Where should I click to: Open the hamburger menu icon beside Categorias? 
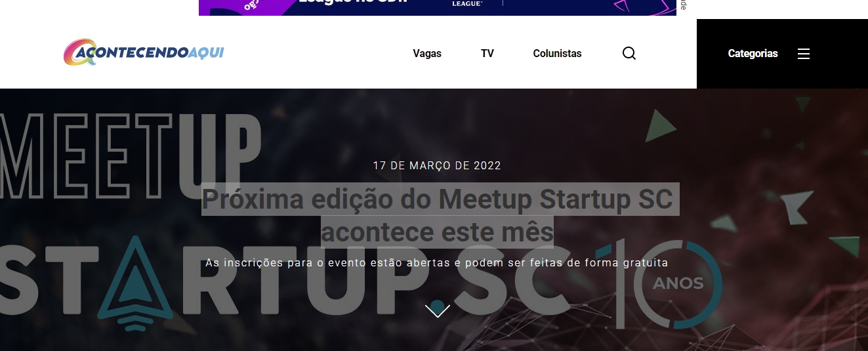click(804, 54)
